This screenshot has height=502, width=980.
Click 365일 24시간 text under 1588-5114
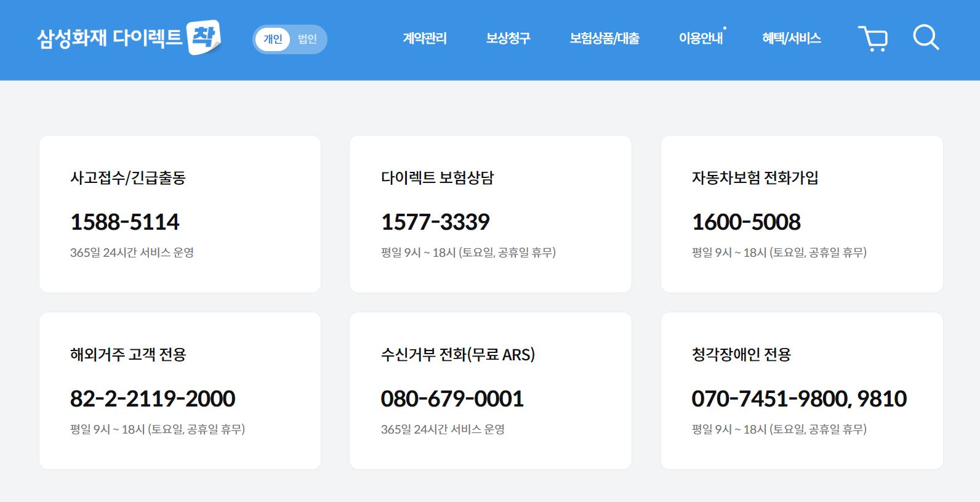point(132,253)
